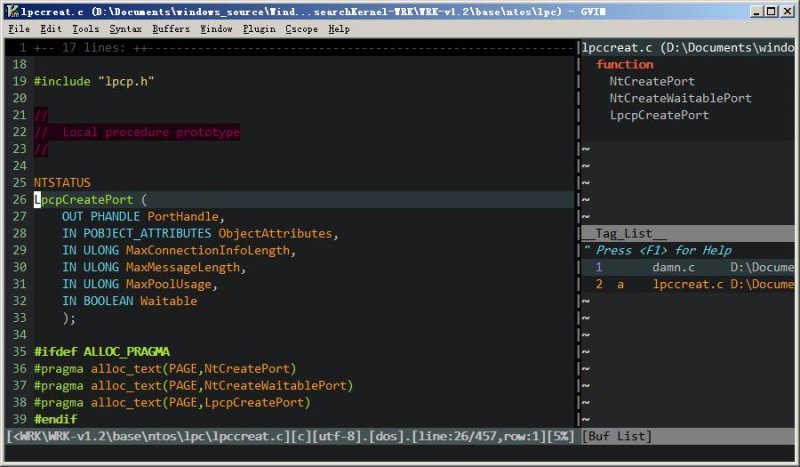The image size is (800, 467).
Task: Open the Help menu
Action: coord(339,29)
